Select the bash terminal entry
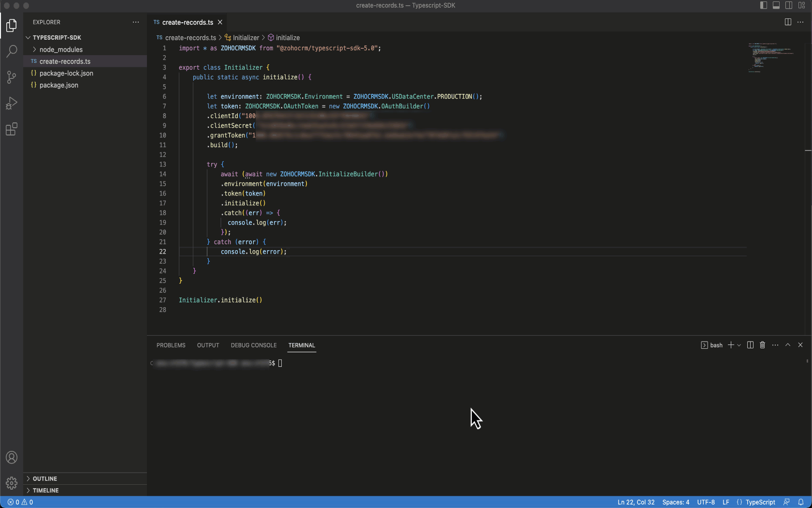 711,345
